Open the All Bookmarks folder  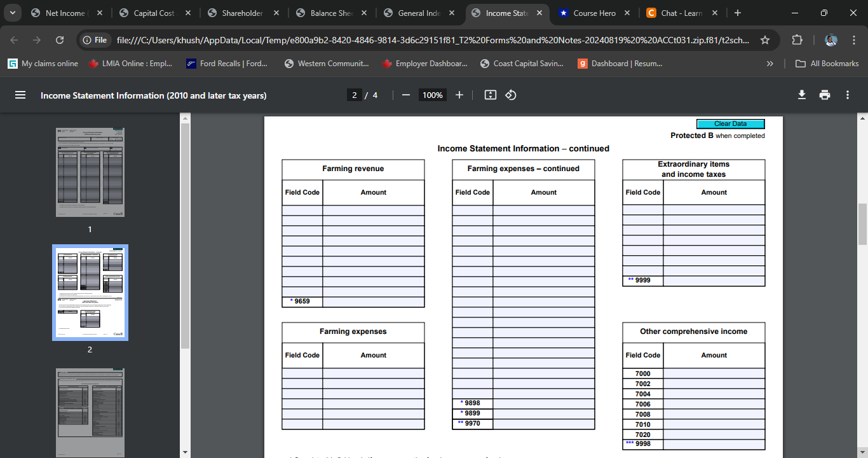click(x=827, y=64)
